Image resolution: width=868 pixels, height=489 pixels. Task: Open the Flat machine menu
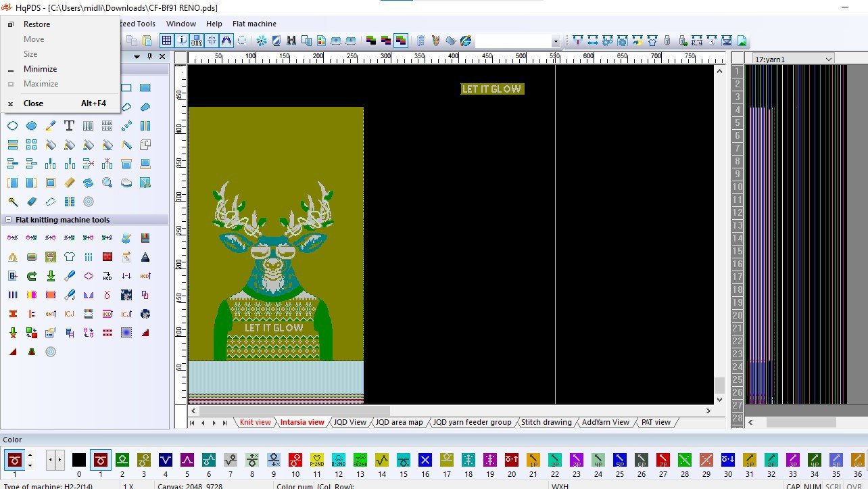[254, 24]
